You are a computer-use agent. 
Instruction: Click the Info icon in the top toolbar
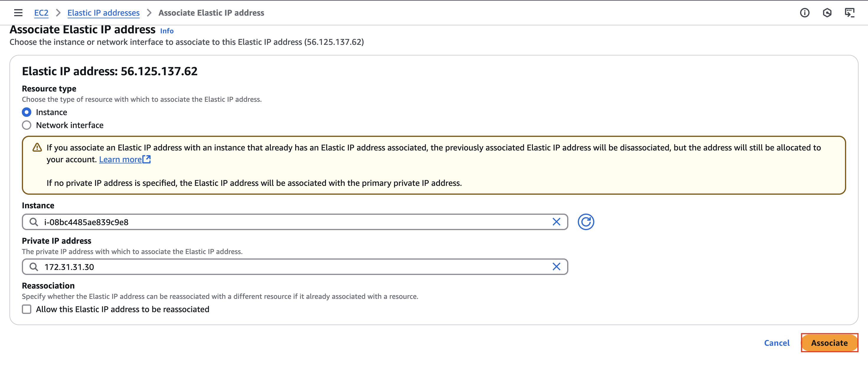pos(805,12)
